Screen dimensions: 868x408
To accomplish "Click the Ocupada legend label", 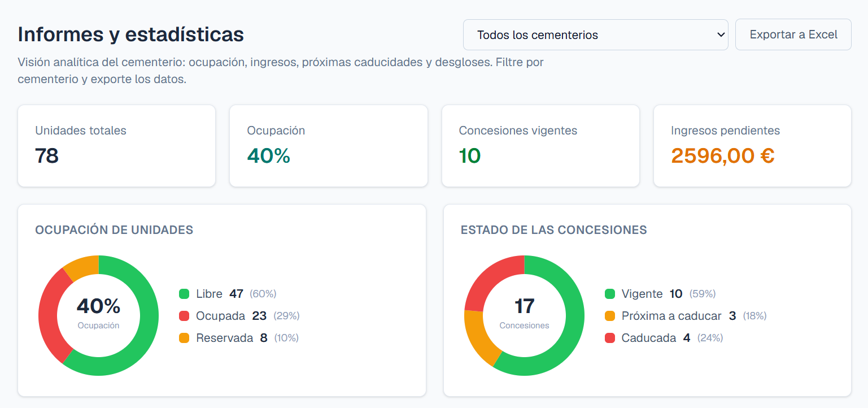I will [221, 316].
